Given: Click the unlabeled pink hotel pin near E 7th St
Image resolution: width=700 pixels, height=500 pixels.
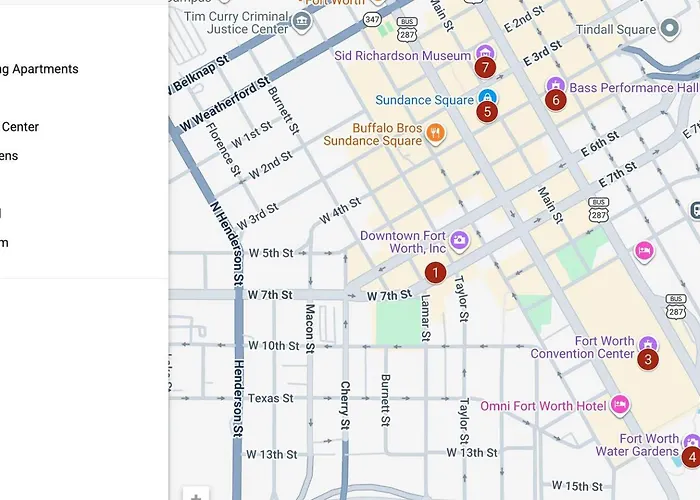Looking at the screenshot, I should click(x=644, y=252).
